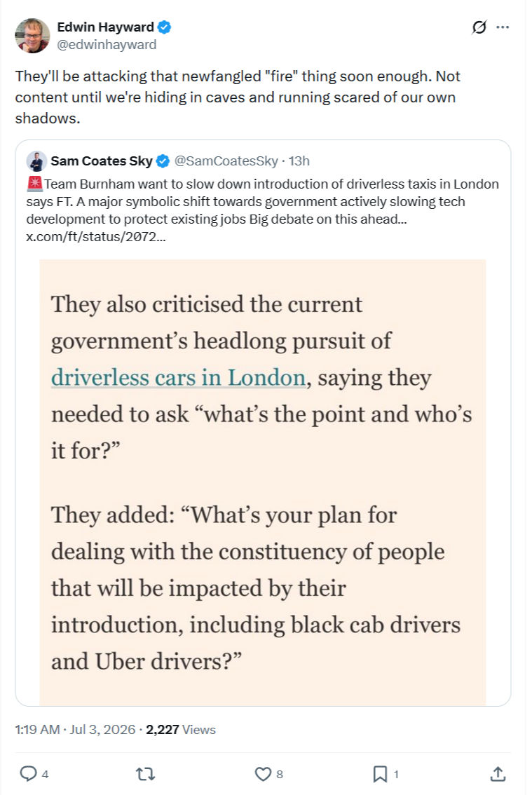532x795 pixels.
Task: Click the 2,227 Views count
Action: pos(181,729)
